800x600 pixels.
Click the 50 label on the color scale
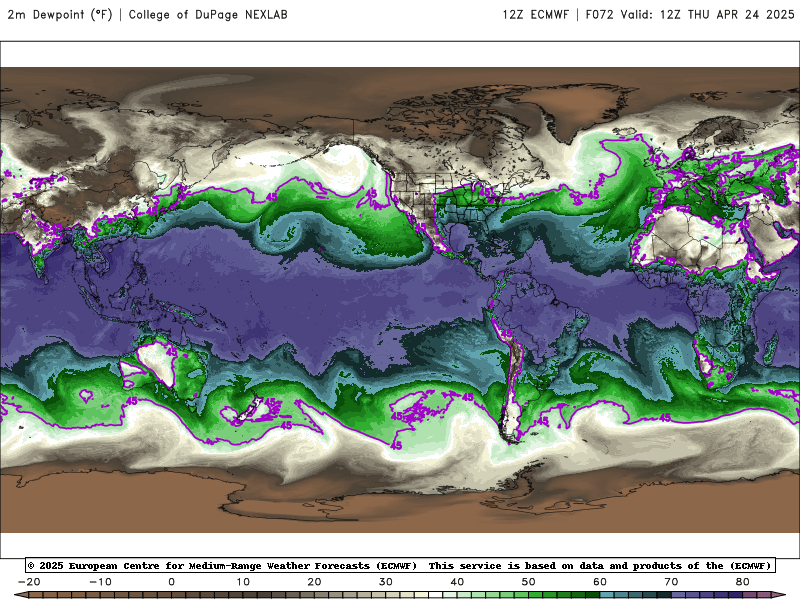[x=529, y=582]
